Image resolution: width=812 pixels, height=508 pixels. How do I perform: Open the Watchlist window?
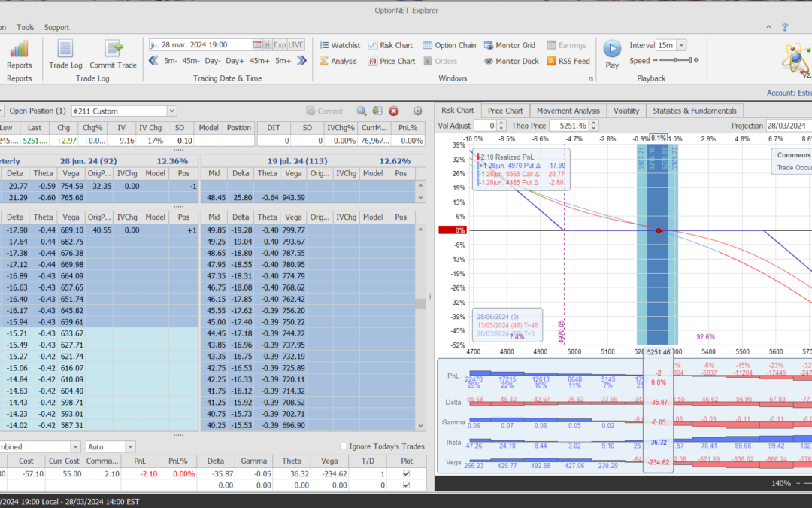(x=339, y=44)
